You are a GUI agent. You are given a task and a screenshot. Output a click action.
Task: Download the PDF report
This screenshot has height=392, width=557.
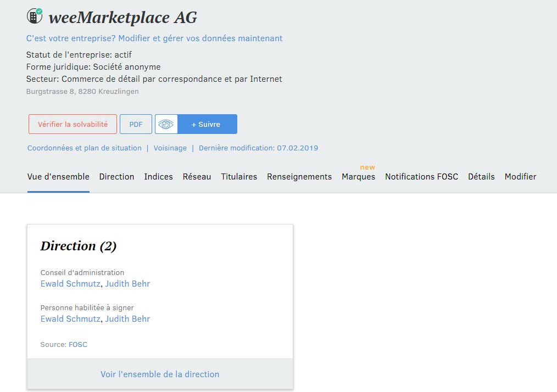[136, 124]
